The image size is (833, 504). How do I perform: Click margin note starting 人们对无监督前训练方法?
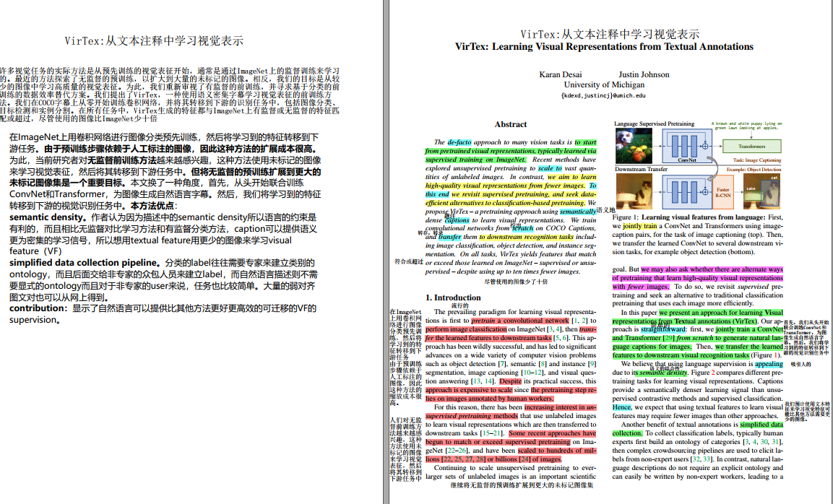[405, 449]
